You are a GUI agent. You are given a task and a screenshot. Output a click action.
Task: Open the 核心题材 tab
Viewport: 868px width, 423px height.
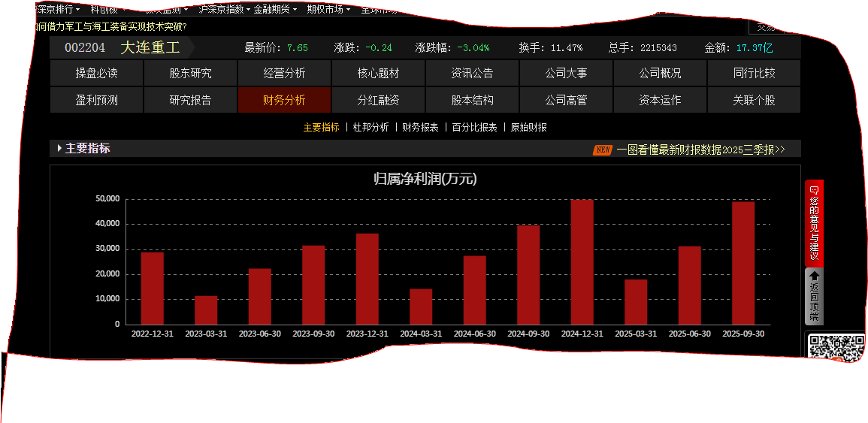point(378,73)
